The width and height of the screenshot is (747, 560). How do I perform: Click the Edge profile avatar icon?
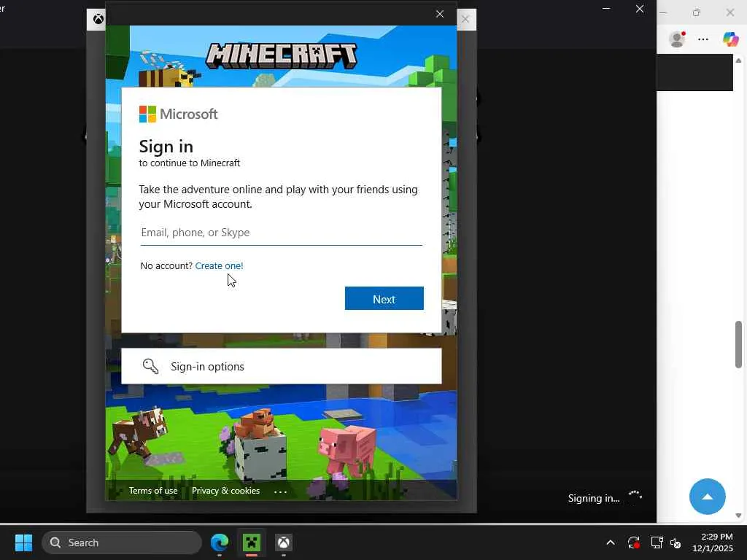(x=676, y=39)
